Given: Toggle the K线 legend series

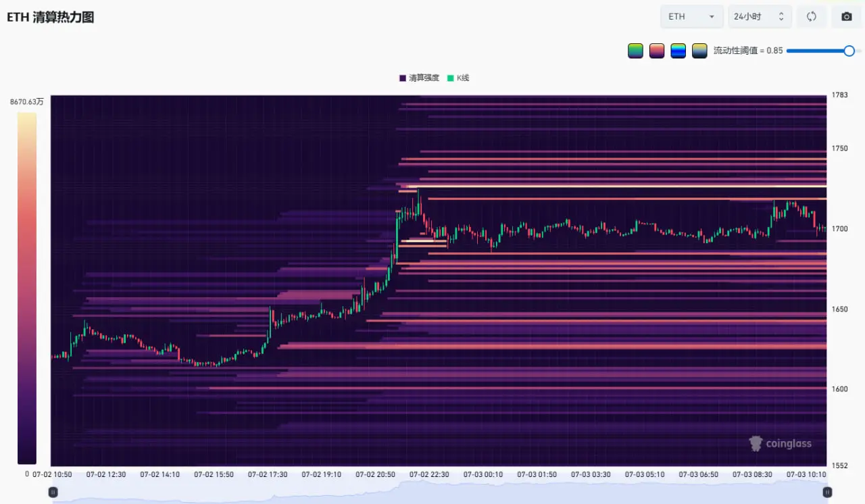Looking at the screenshot, I should [458, 78].
